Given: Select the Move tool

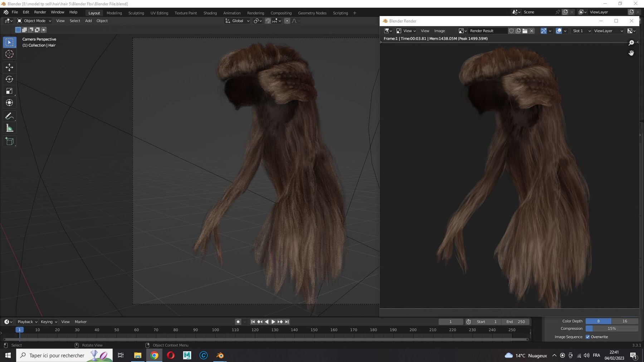Looking at the screenshot, I should [x=10, y=67].
